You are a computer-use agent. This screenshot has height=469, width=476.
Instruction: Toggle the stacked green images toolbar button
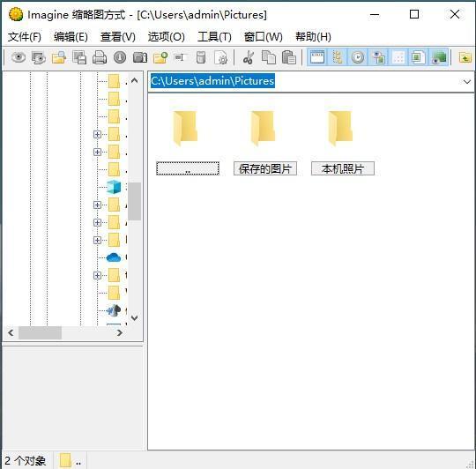pyautogui.click(x=439, y=57)
